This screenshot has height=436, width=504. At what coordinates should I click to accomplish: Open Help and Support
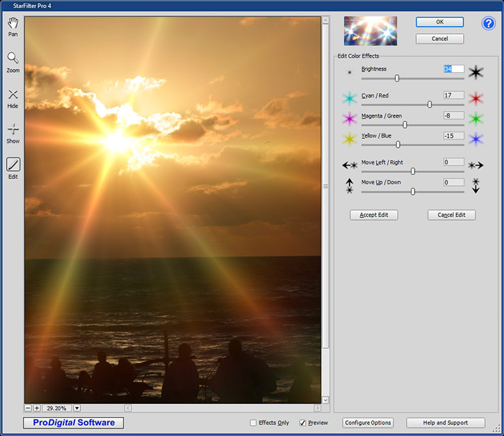click(445, 423)
